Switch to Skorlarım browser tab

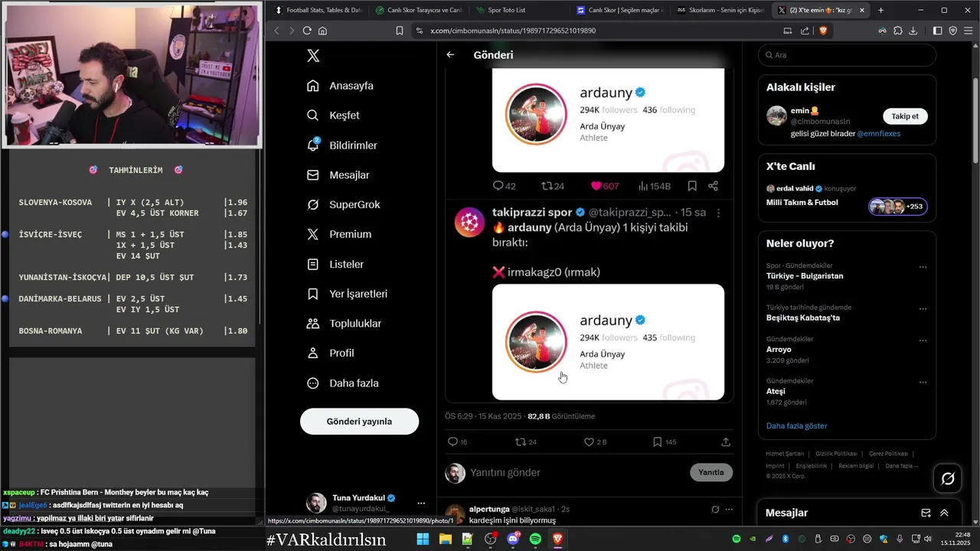pyautogui.click(x=720, y=10)
